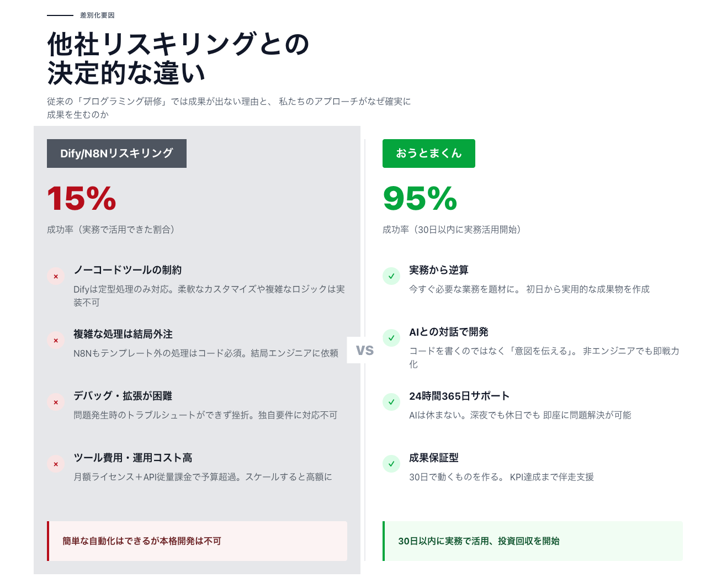Viewport: 727px width, 588px height.
Task: Click green checkmark beside AIとの対話で開発
Action: point(391,338)
